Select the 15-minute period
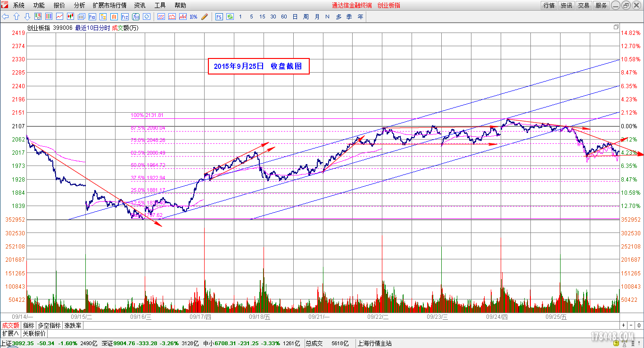The image size is (644, 348). tap(262, 17)
